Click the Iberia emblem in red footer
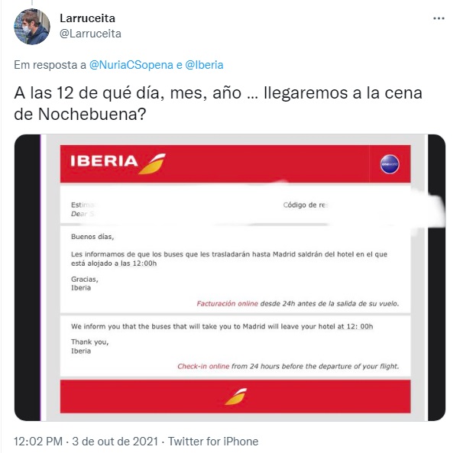The image size is (476, 453). click(236, 396)
